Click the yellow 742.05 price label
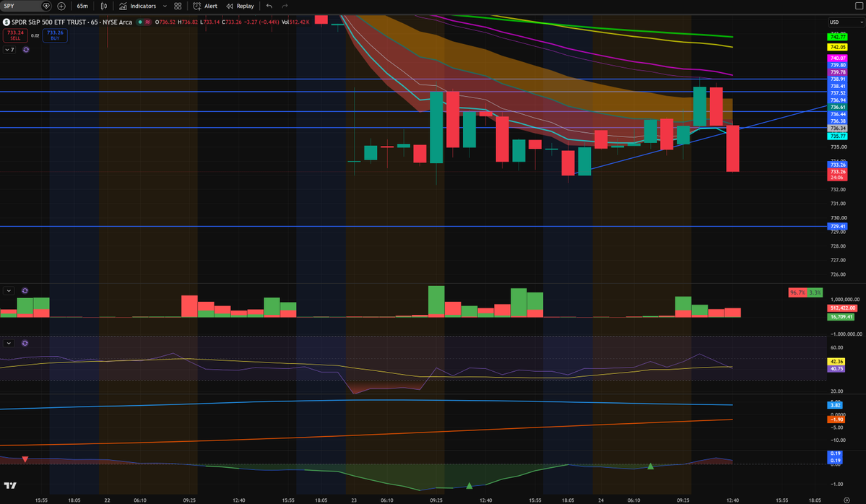This screenshot has width=866, height=504. click(837, 48)
